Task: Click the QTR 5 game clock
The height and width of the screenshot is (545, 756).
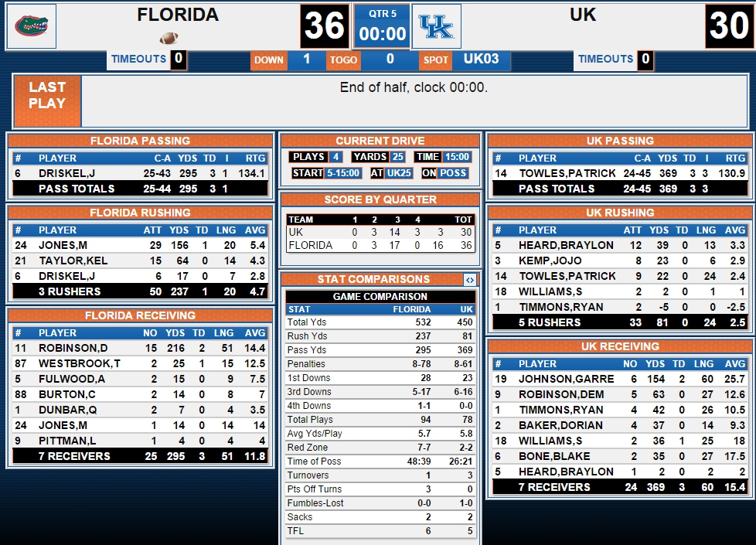Action: 383,26
